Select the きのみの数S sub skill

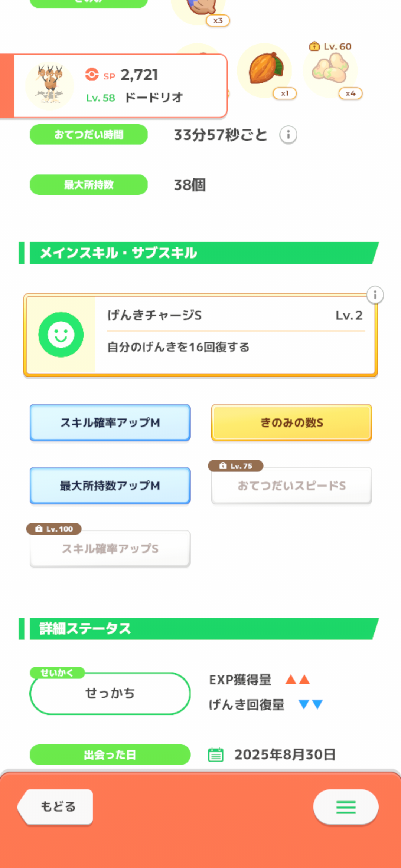click(x=291, y=423)
